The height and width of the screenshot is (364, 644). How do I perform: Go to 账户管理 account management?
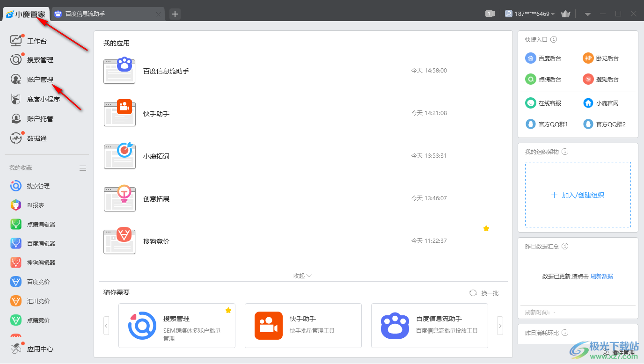32,80
